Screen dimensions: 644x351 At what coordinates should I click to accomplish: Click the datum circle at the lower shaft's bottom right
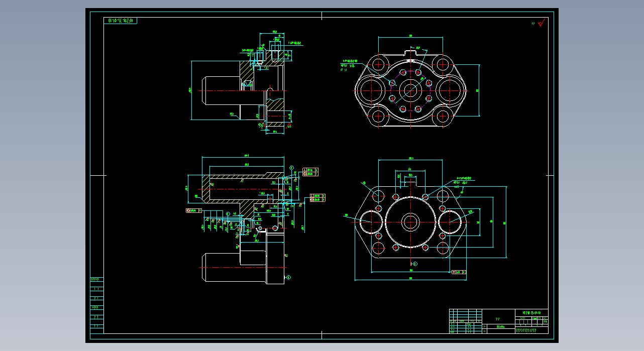[288, 277]
